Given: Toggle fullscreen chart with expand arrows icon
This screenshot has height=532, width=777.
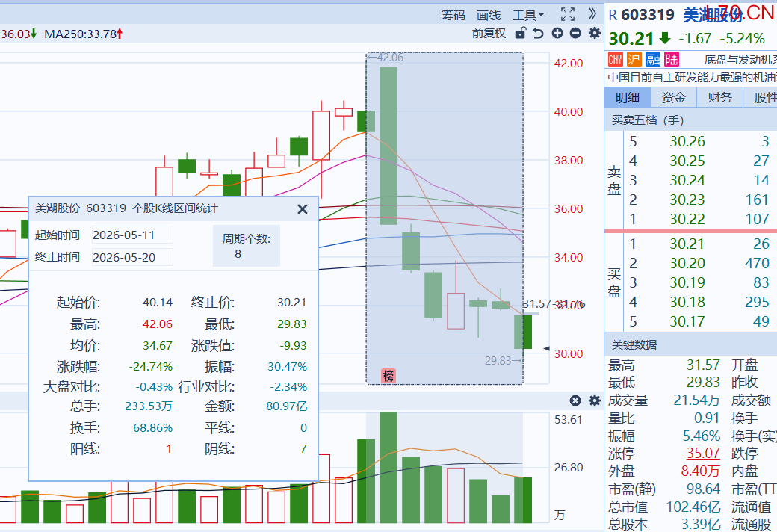Looking at the screenshot, I should point(568,14).
